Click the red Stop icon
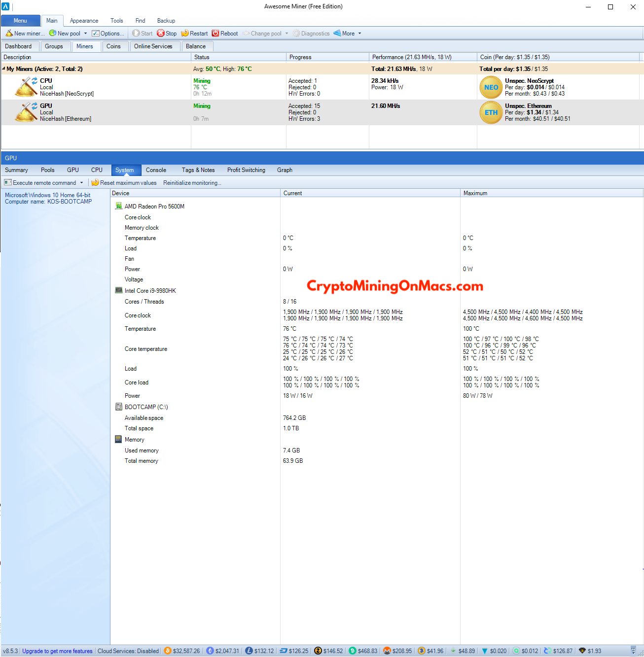This screenshot has width=644, height=657. (161, 34)
